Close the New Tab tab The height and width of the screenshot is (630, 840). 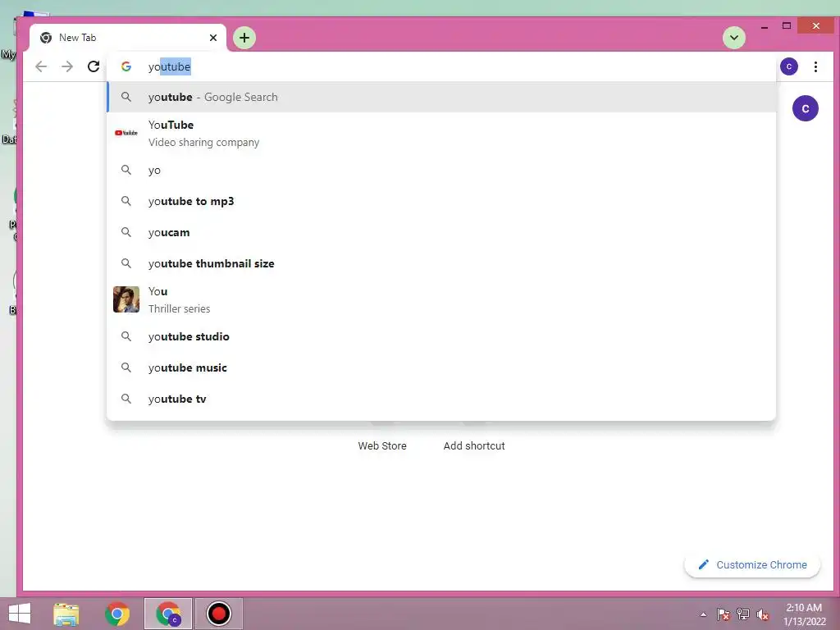click(x=213, y=38)
